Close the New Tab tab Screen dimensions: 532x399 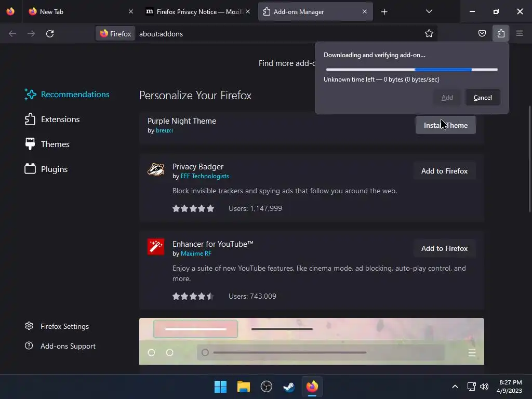pos(131,11)
